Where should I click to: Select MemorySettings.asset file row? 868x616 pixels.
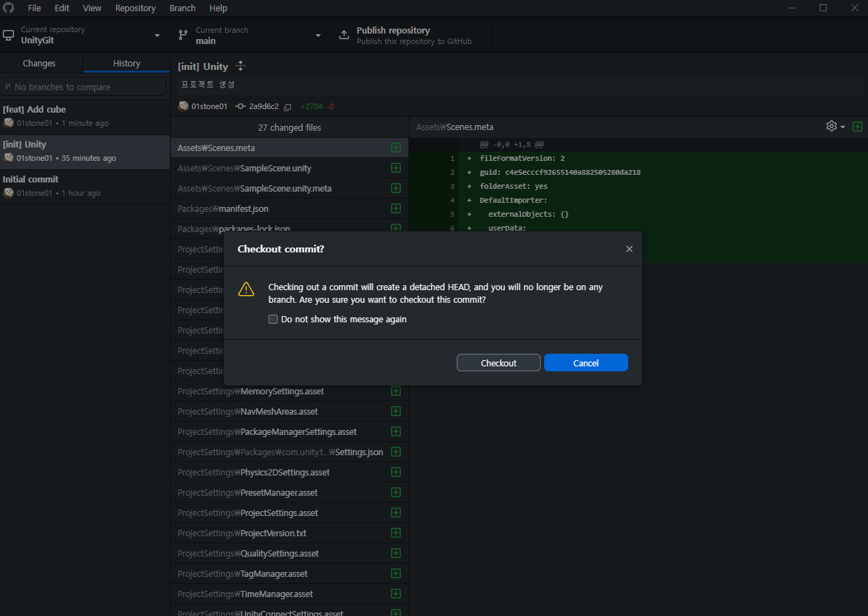pos(290,391)
